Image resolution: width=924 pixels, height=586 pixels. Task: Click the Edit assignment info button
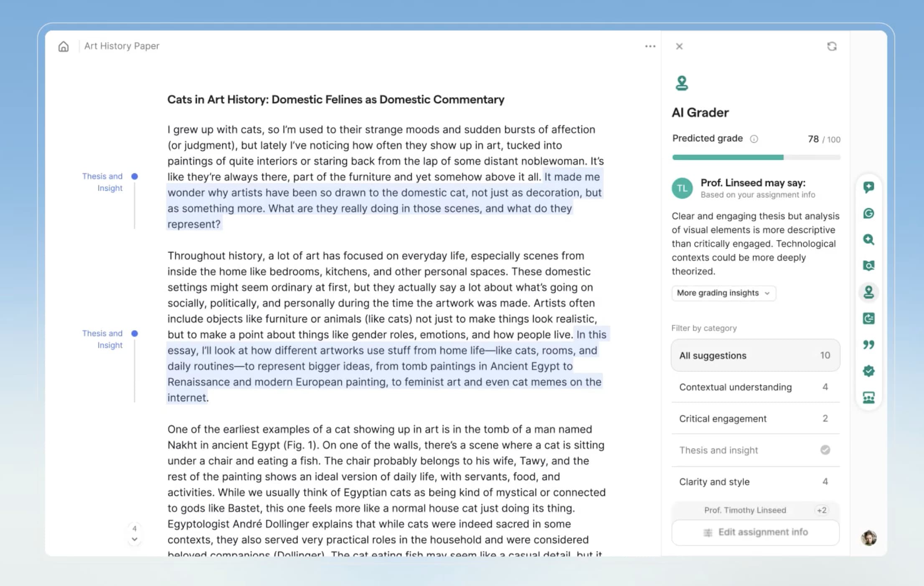(x=756, y=532)
